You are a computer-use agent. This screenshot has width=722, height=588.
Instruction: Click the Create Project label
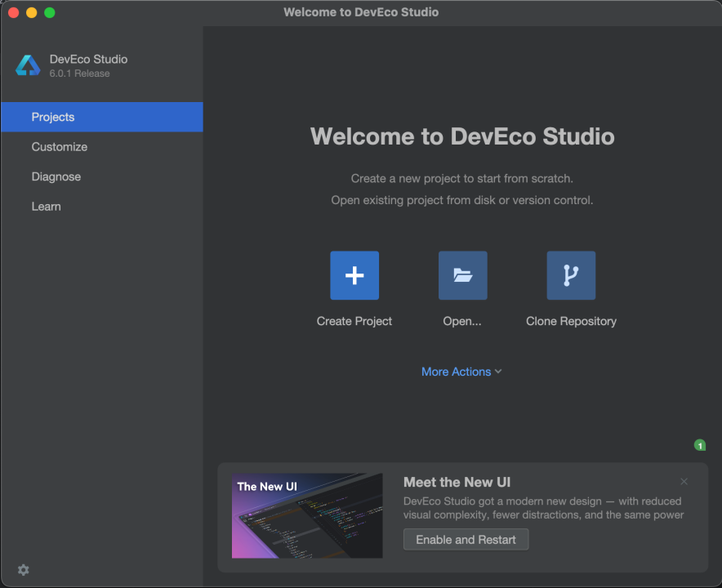point(354,321)
